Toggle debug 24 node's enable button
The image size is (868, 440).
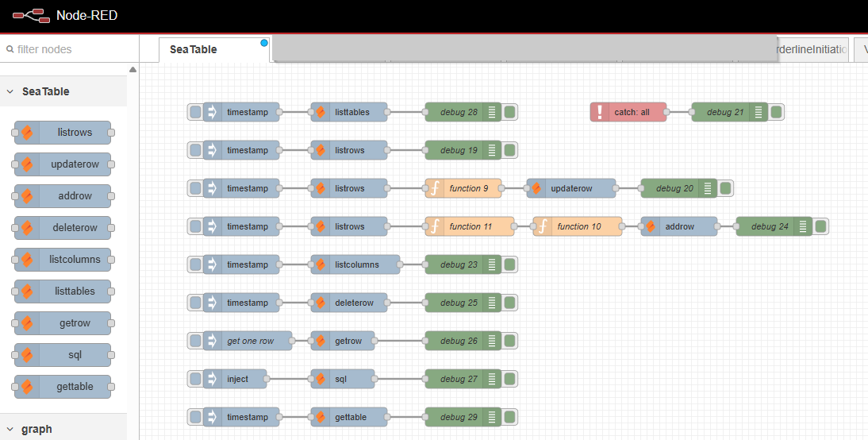point(821,226)
